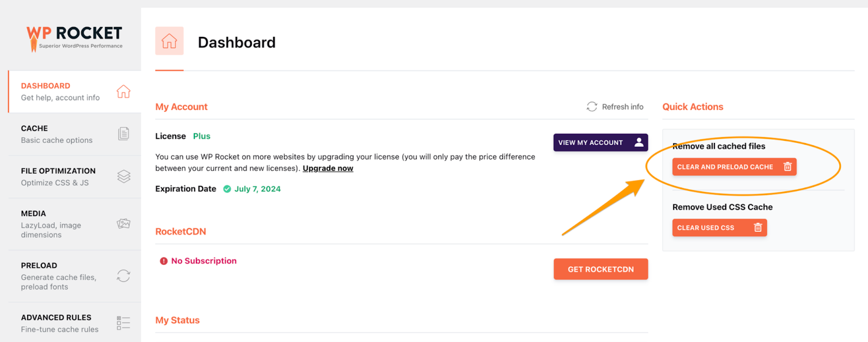Screen dimensions: 868x342
Task: Click the File Optimization layers icon
Action: (124, 176)
